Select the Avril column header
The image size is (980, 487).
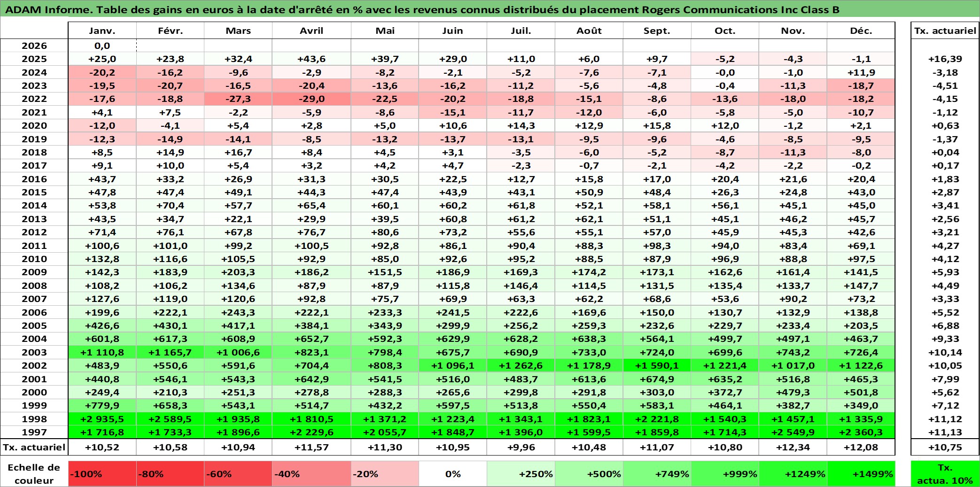pyautogui.click(x=311, y=31)
